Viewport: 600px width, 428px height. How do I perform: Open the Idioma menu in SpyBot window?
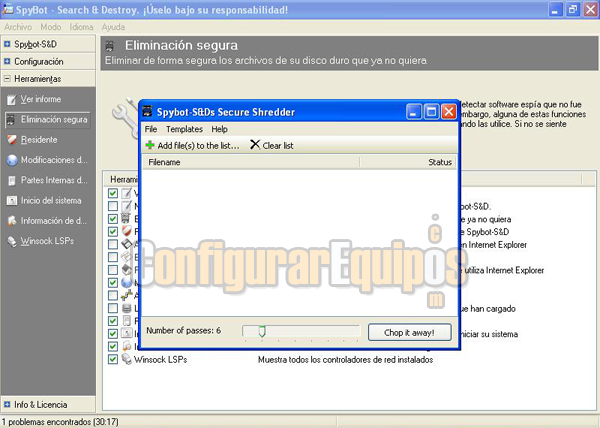click(82, 27)
